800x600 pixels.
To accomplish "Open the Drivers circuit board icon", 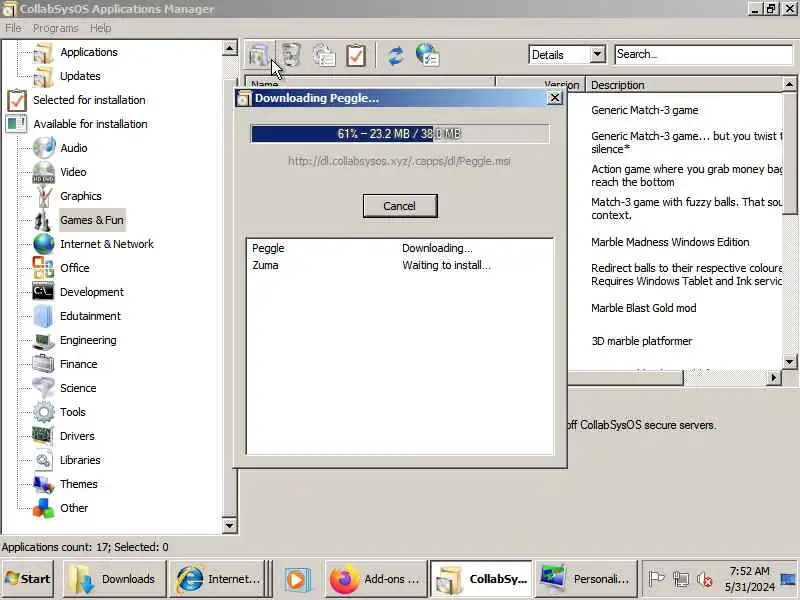I will [x=43, y=436].
